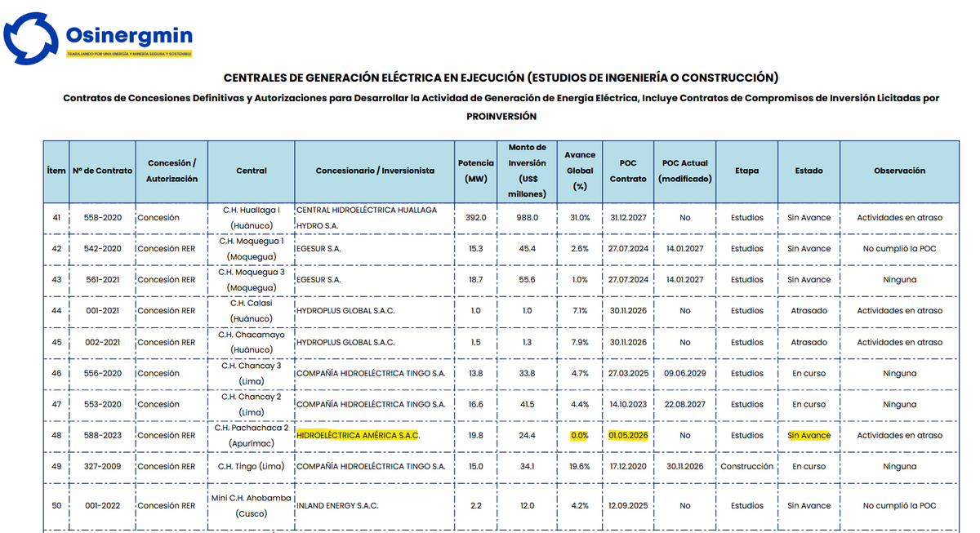Click the 'Concesión / Autorización' header
The height and width of the screenshot is (533, 980).
coord(171,171)
